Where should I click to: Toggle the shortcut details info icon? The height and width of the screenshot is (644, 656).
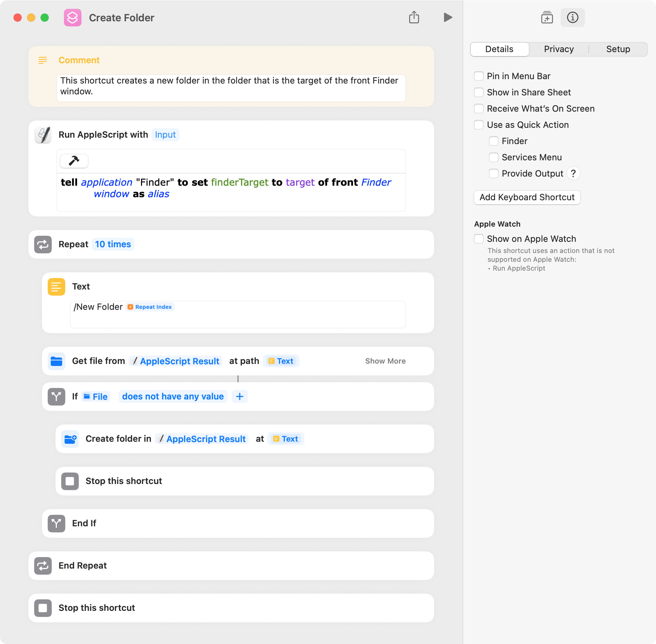coord(572,17)
